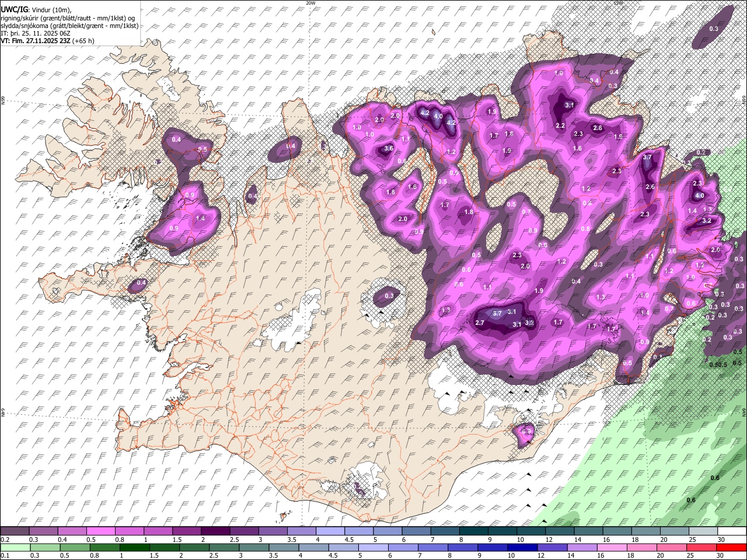Click the 15W longitude label at the top
747x560 pixels.
coord(619,3)
